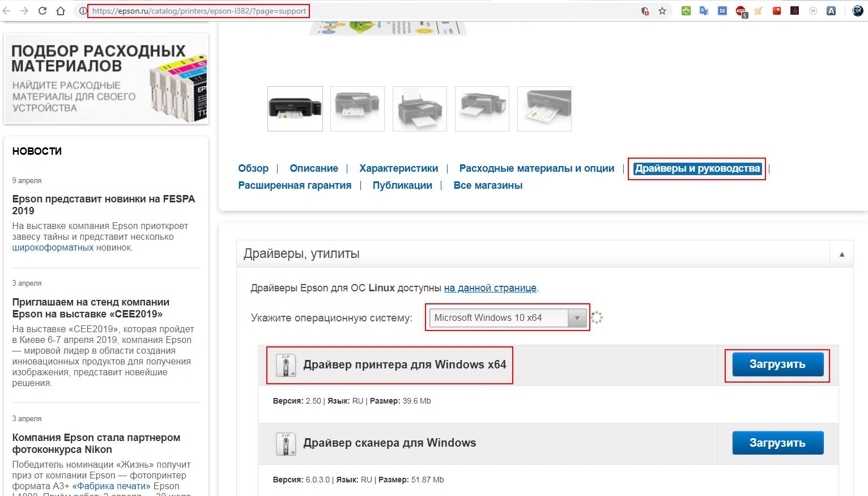This screenshot has height=496, width=868.
Task: Select the Драйверы и руководства tab
Action: 697,168
